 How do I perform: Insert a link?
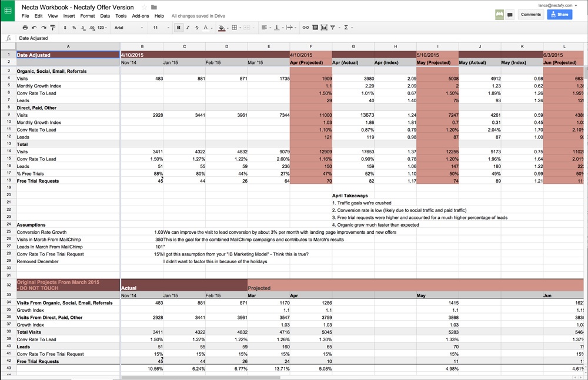tap(306, 28)
